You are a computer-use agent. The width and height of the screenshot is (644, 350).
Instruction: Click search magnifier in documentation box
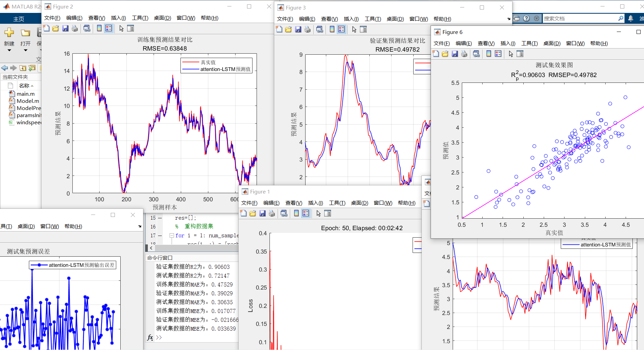tap(621, 18)
